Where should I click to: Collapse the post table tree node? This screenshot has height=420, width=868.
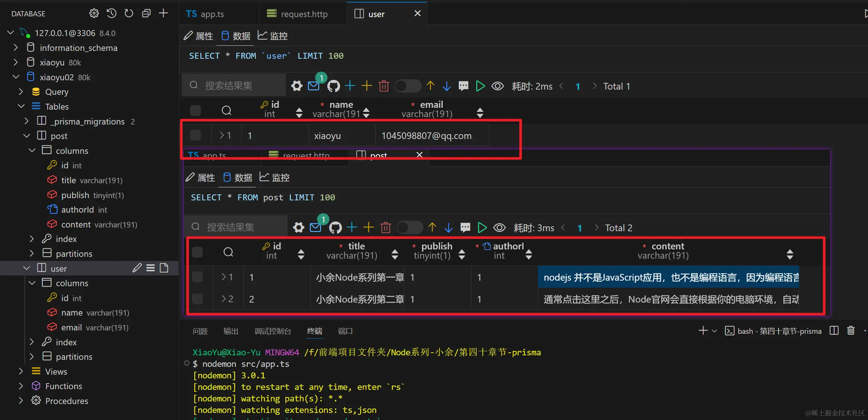click(27, 136)
